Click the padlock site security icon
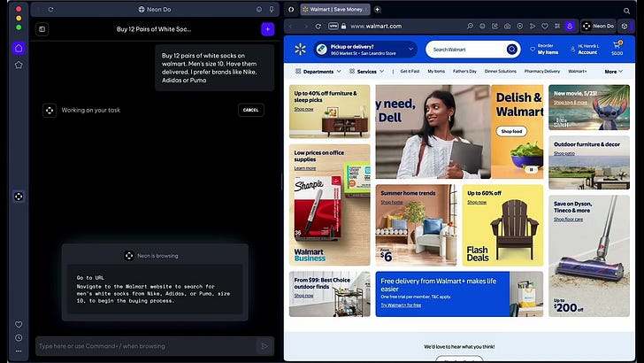 point(343,27)
